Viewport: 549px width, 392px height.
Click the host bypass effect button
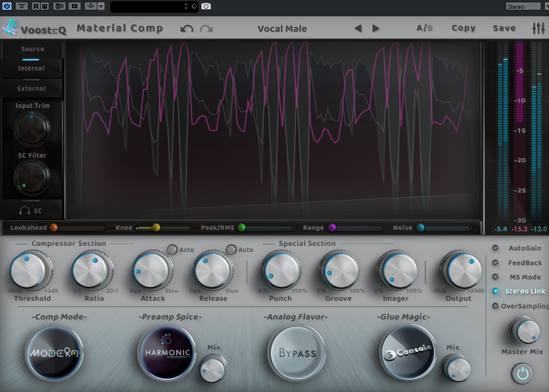pos(21,6)
